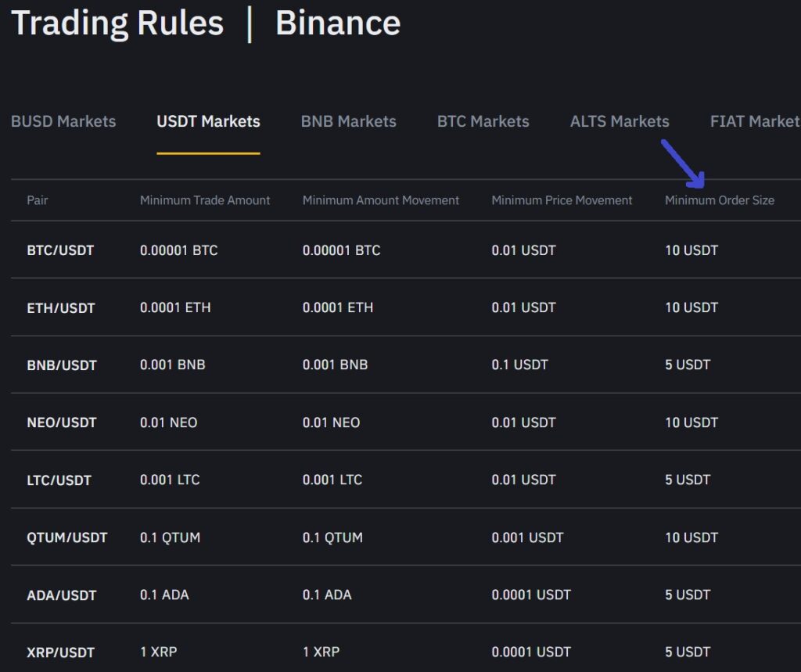801x672 pixels.
Task: Click the Minimum Trade Amount header
Action: point(205,200)
